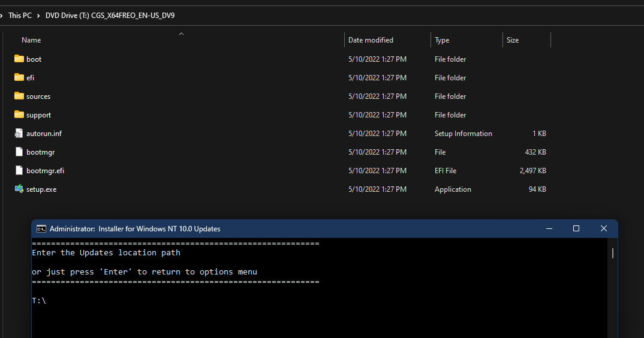Image resolution: width=644 pixels, height=338 pixels.
Task: Minimize the Installer command prompt window
Action: click(549, 228)
